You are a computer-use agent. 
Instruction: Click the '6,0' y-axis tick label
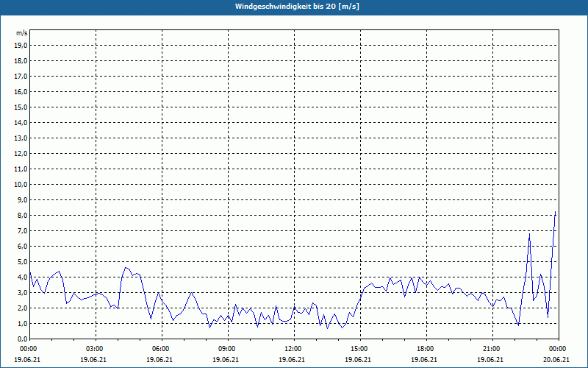[23, 246]
